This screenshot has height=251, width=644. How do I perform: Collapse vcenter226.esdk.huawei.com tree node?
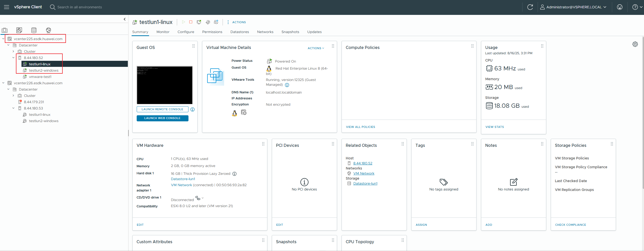click(x=3, y=83)
